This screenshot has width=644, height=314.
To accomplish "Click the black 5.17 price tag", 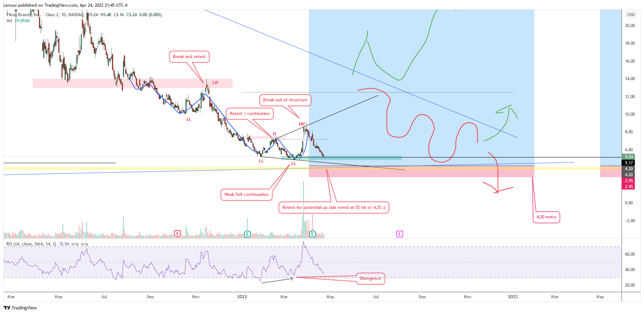I will (x=629, y=163).
